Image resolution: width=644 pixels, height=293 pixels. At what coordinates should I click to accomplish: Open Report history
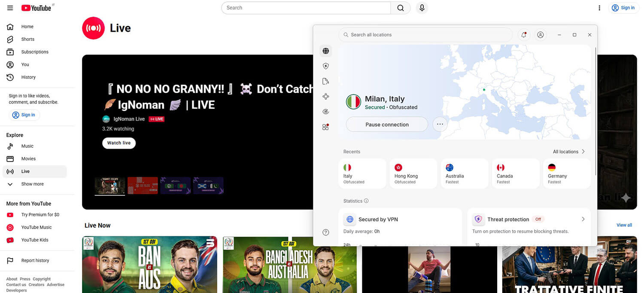(35, 261)
